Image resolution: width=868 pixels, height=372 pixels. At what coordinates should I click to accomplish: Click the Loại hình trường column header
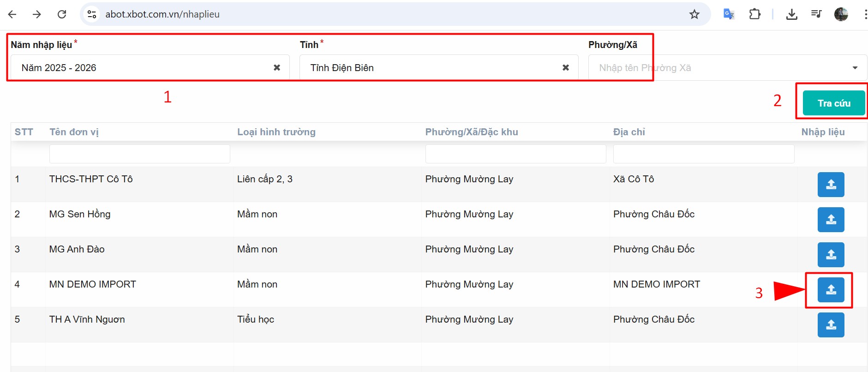tap(276, 132)
